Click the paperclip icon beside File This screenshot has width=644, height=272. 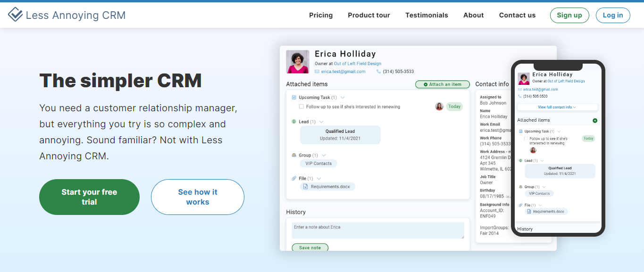pos(293,178)
